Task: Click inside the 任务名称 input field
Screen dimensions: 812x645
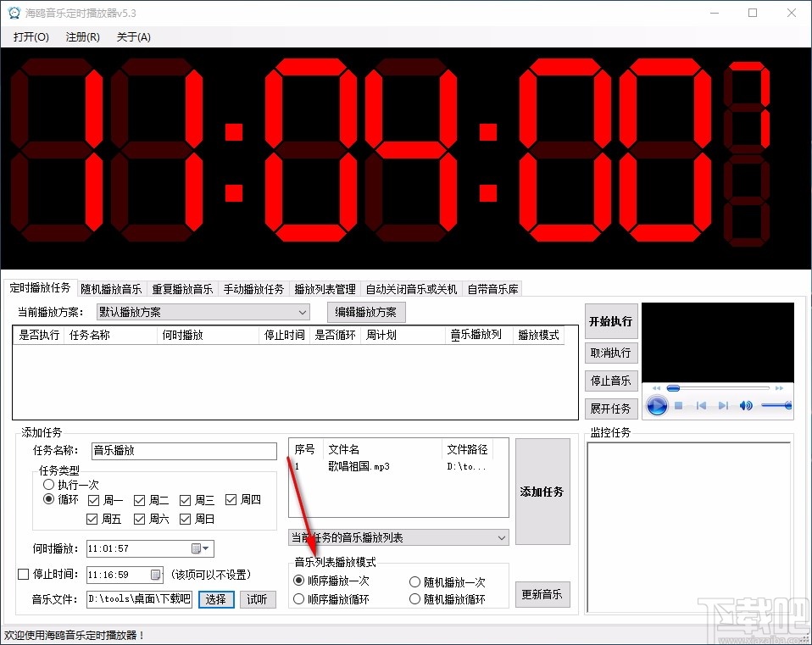Action: click(x=184, y=451)
